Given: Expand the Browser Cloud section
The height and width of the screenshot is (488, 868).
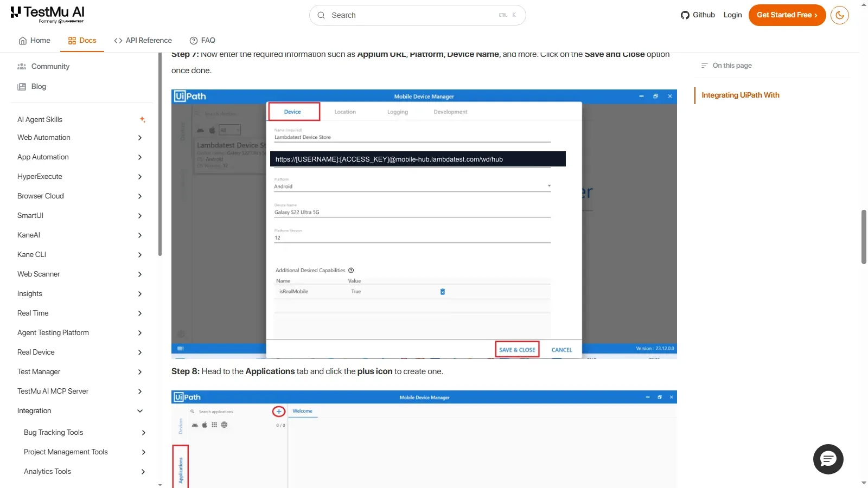Looking at the screenshot, I should pyautogui.click(x=81, y=196).
